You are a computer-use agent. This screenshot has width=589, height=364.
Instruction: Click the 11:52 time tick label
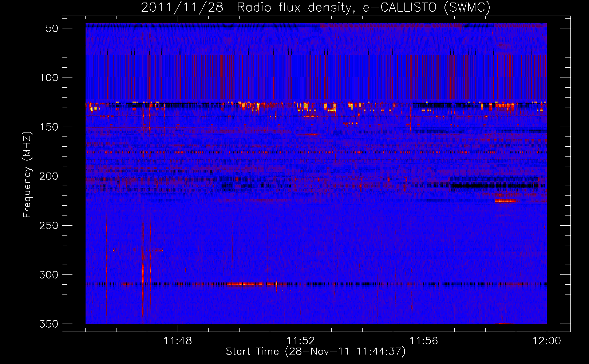[301, 341]
